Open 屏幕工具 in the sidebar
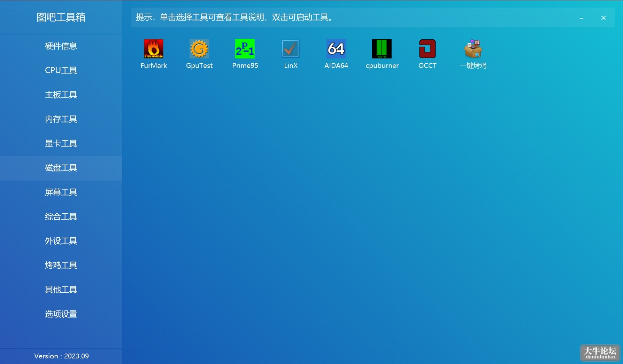This screenshot has height=364, width=623. coord(61,192)
